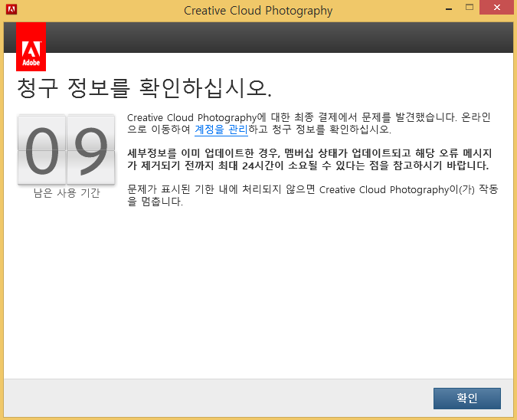Click the bold 24시간 update notice paragraph
517x420 pixels.
309,159
